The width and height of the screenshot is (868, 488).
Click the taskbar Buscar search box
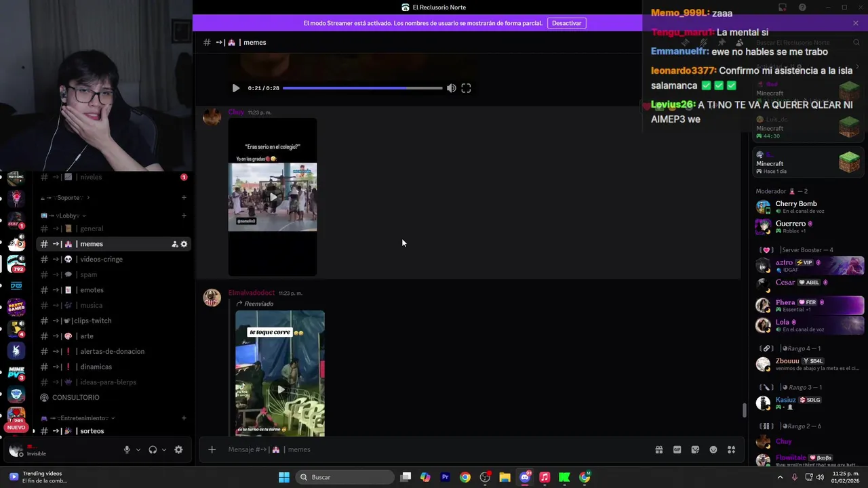(344, 477)
